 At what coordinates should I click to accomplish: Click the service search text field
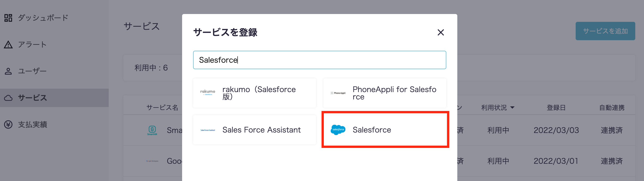pos(319,60)
